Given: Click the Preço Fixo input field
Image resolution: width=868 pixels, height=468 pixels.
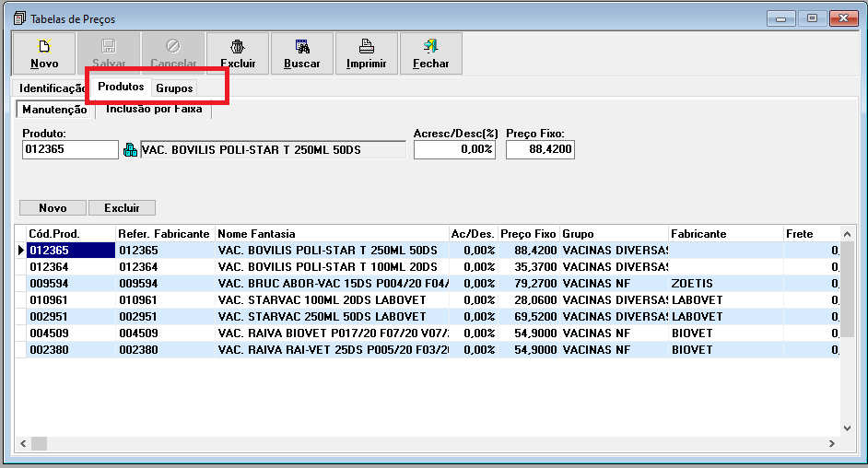Looking at the screenshot, I should (540, 149).
